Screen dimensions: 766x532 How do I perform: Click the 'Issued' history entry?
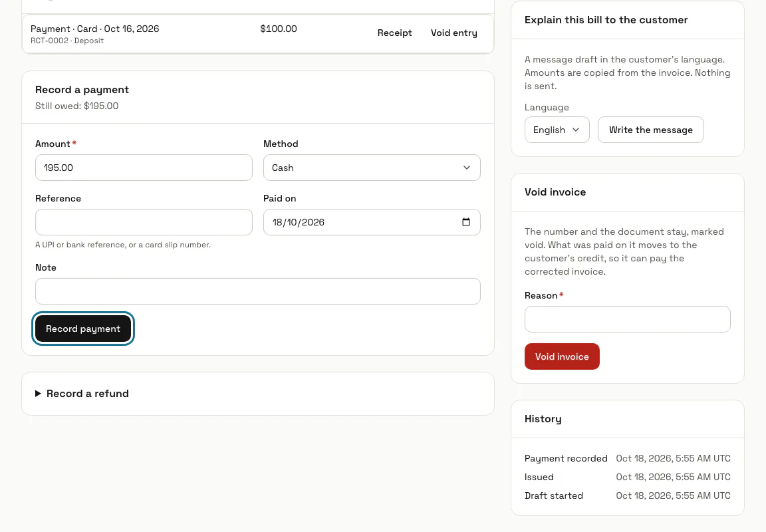click(539, 477)
